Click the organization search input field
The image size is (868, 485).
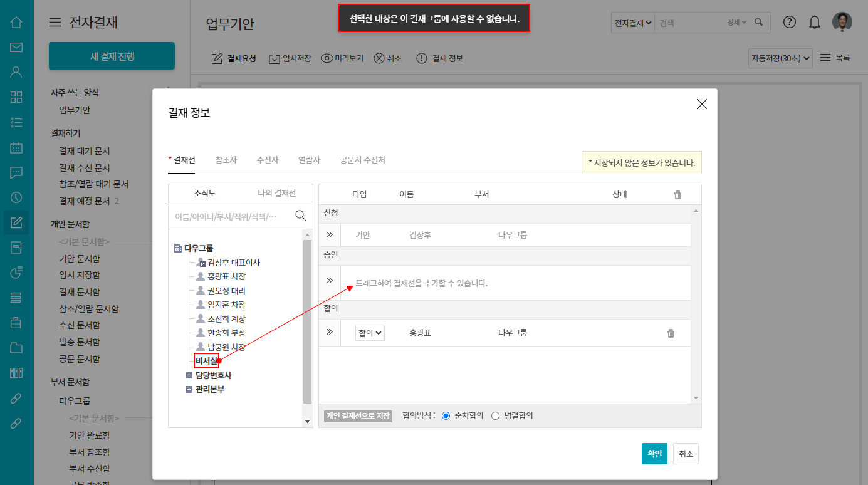pyautogui.click(x=229, y=216)
